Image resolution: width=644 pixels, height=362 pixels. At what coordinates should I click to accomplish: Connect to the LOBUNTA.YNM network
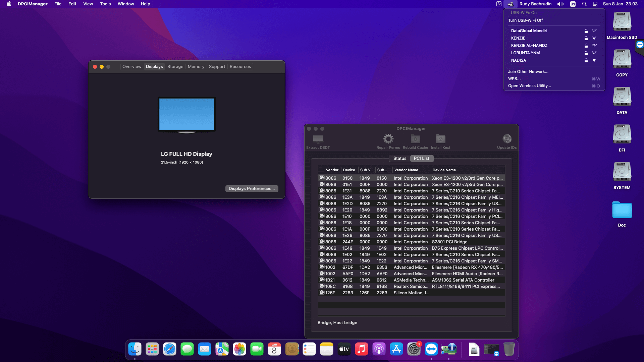pyautogui.click(x=554, y=53)
